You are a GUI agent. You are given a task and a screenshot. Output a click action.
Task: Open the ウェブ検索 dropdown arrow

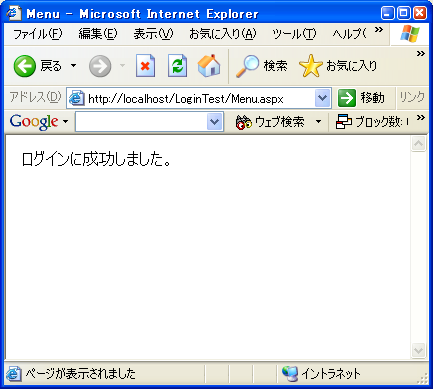coord(318,122)
